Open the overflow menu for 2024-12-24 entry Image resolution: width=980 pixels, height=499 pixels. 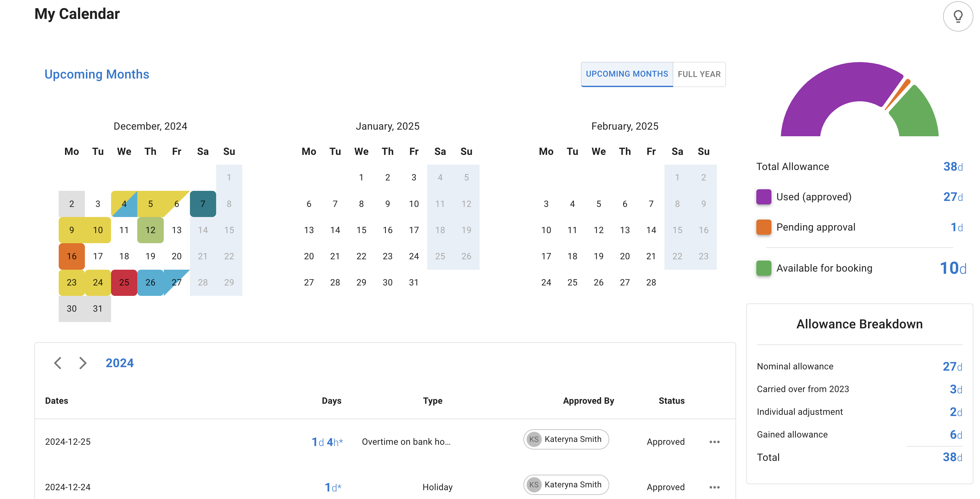pyautogui.click(x=714, y=487)
